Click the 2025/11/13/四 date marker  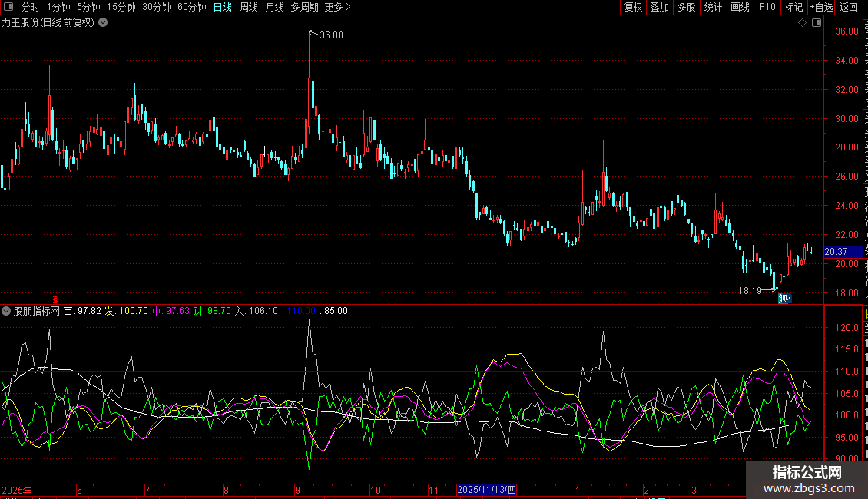[x=486, y=490]
